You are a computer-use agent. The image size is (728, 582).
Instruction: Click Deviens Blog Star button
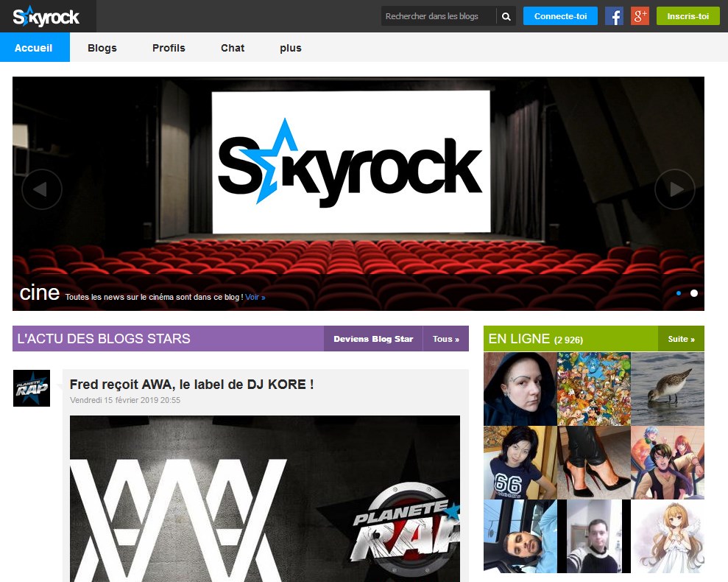click(373, 339)
